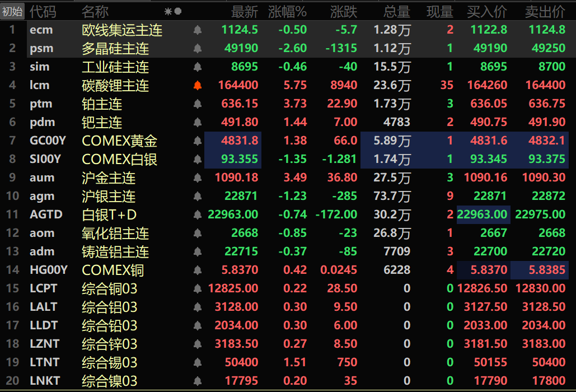Open the 沪银主连 contract name
Image resolution: width=576 pixels, height=392 pixels.
[109, 197]
